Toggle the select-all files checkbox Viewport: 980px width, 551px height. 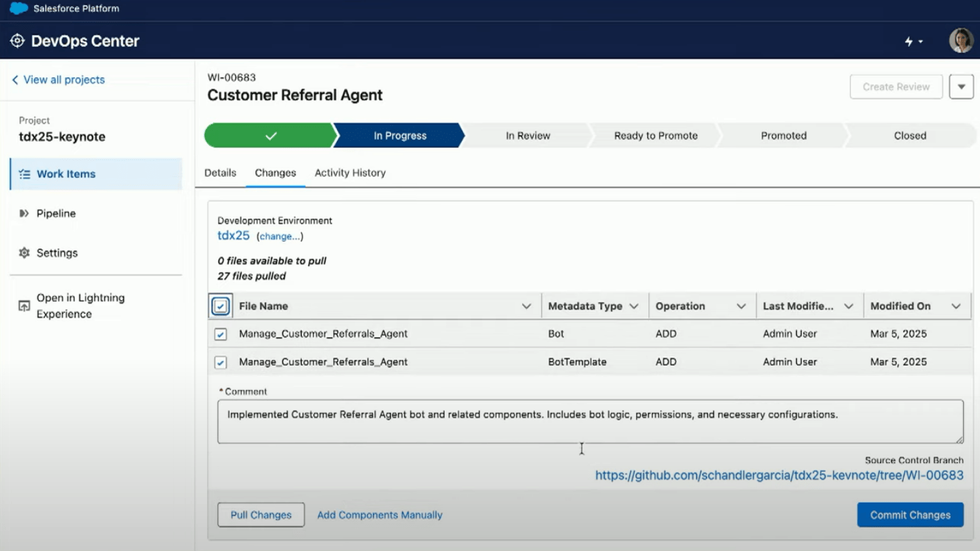219,306
